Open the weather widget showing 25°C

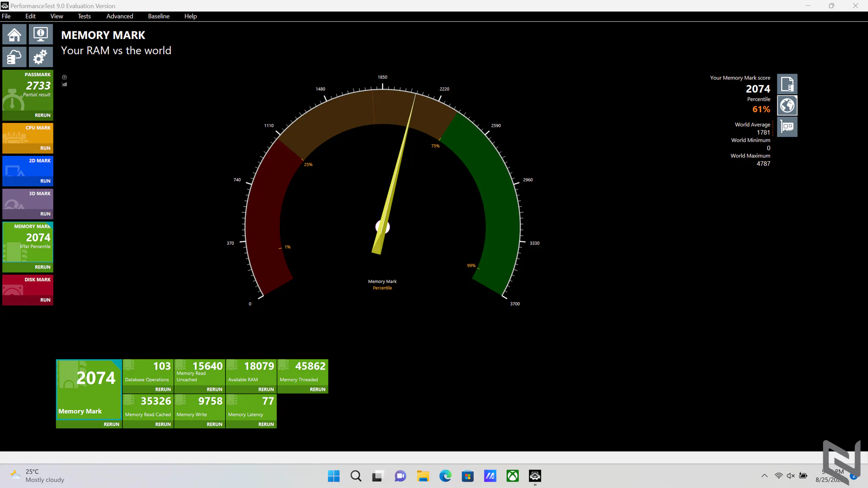coord(37,476)
